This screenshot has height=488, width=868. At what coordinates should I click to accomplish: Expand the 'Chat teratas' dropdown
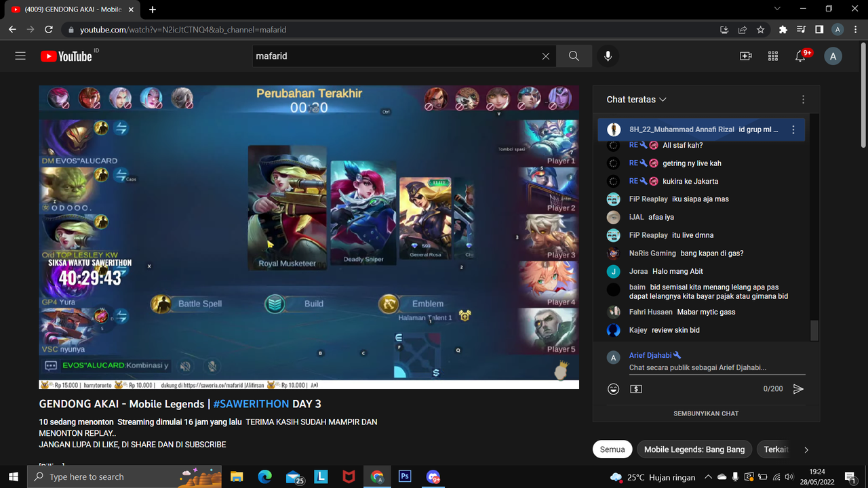tap(636, 100)
